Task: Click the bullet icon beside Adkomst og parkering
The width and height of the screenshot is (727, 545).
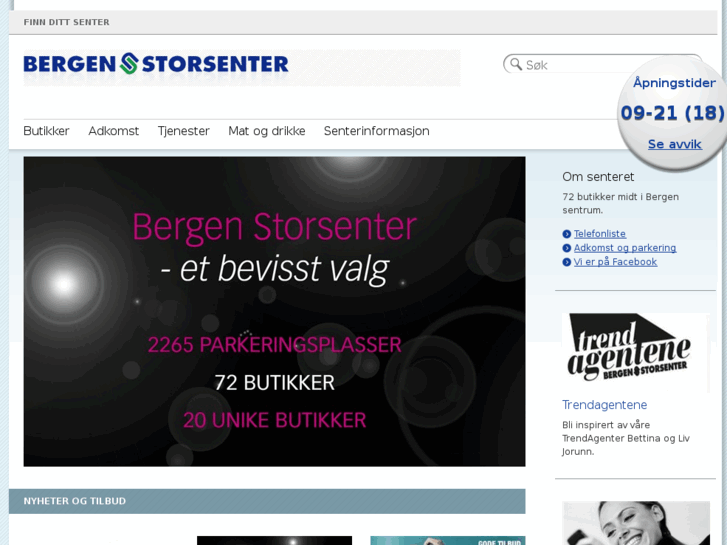Action: (x=567, y=248)
